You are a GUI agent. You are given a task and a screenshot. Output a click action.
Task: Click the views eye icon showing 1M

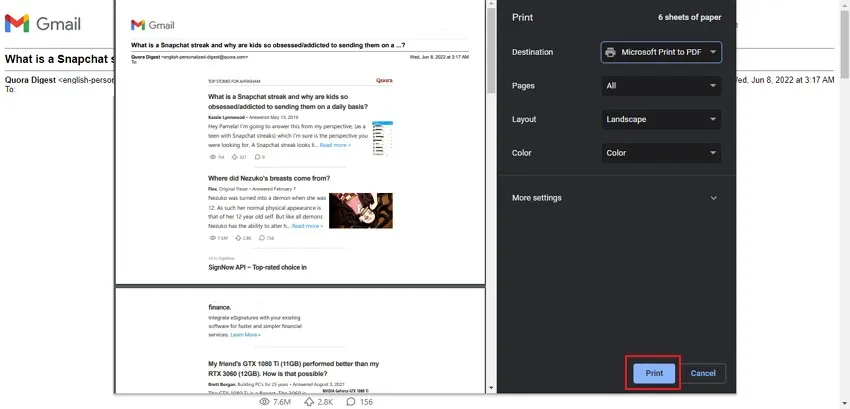tap(213, 157)
